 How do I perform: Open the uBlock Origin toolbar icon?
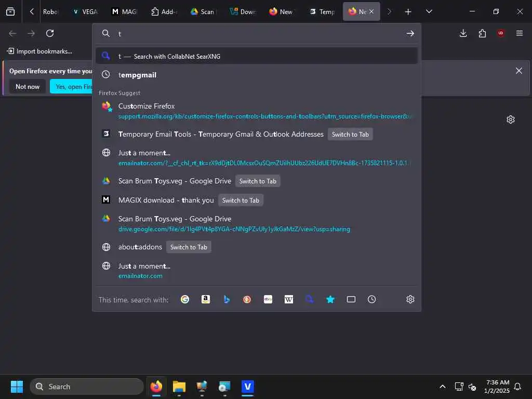pos(501,33)
